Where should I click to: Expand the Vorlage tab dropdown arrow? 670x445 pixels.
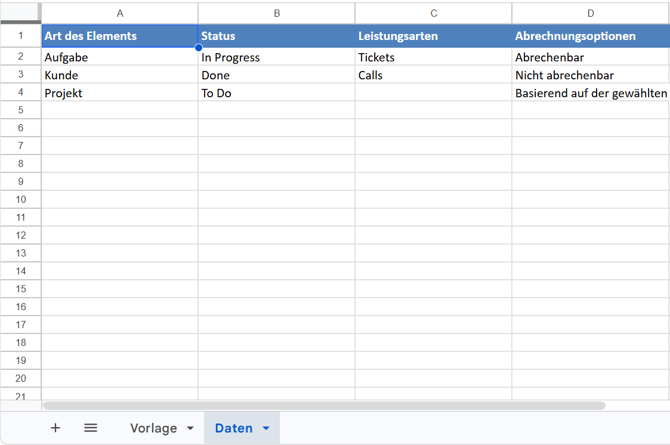click(190, 429)
